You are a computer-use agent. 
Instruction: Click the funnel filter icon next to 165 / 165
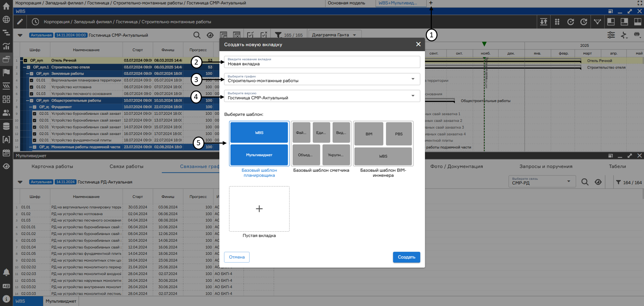pos(278,35)
